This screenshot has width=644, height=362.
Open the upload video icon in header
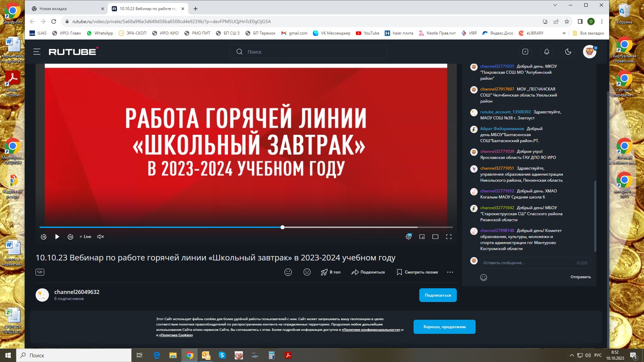point(525,52)
